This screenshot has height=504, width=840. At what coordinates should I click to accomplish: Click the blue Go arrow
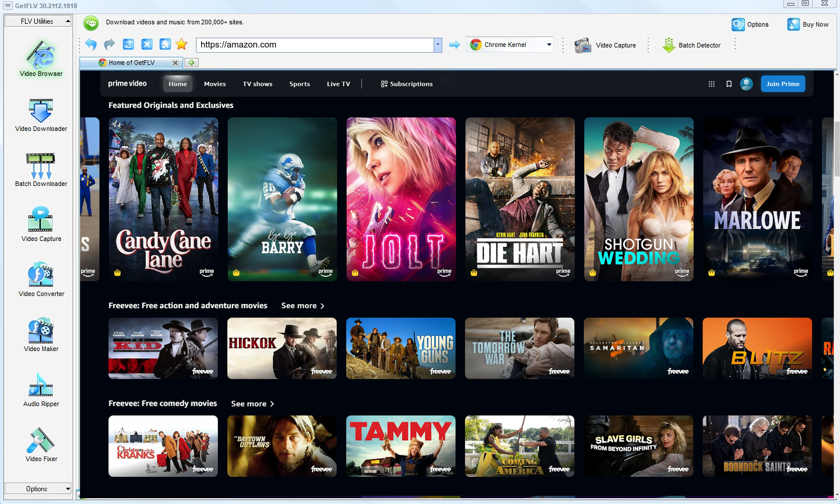tap(454, 45)
